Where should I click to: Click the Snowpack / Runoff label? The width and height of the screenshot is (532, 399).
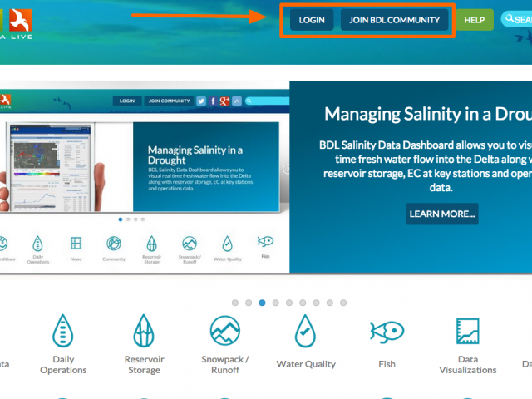click(225, 364)
